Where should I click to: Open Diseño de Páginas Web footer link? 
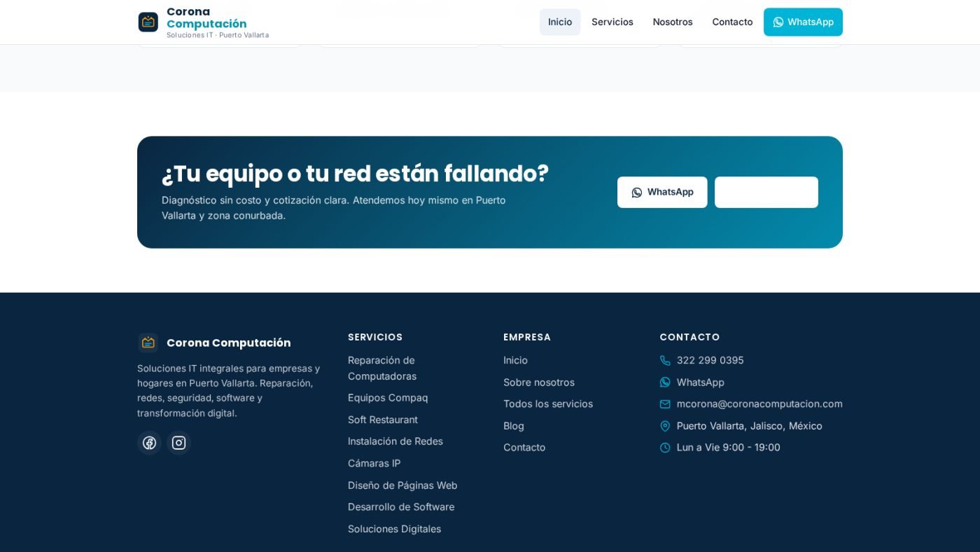tap(402, 485)
